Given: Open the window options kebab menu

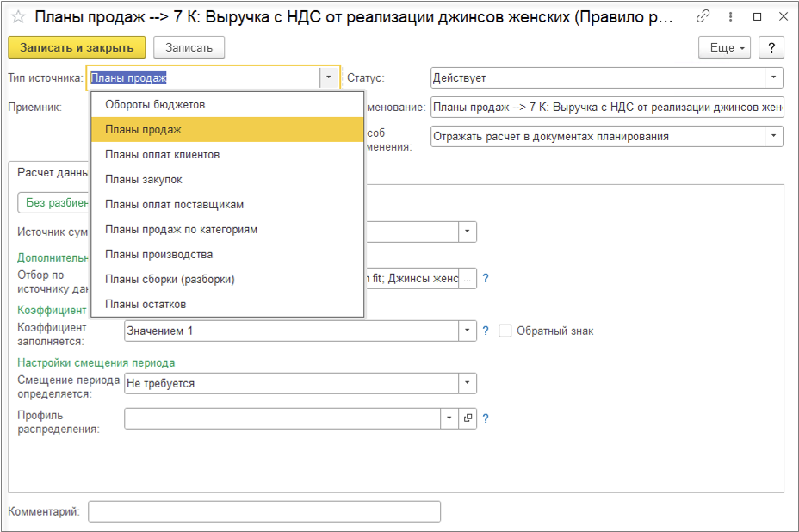Looking at the screenshot, I should [x=731, y=17].
